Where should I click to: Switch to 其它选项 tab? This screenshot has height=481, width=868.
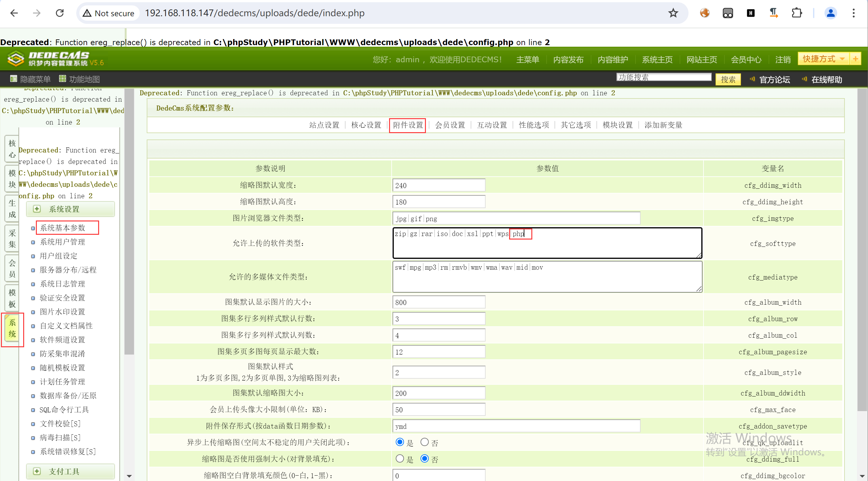[575, 125]
